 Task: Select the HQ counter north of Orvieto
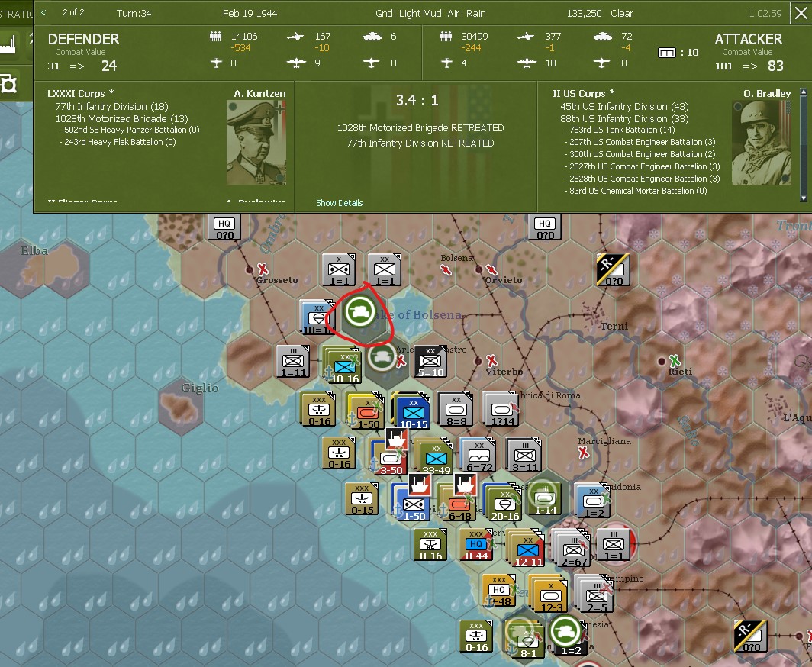(x=544, y=228)
